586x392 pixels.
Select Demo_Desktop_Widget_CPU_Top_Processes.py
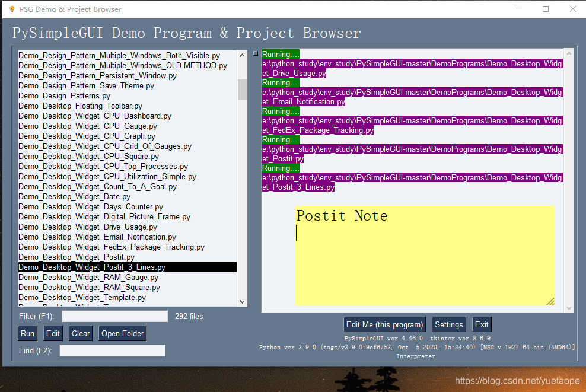128,166
